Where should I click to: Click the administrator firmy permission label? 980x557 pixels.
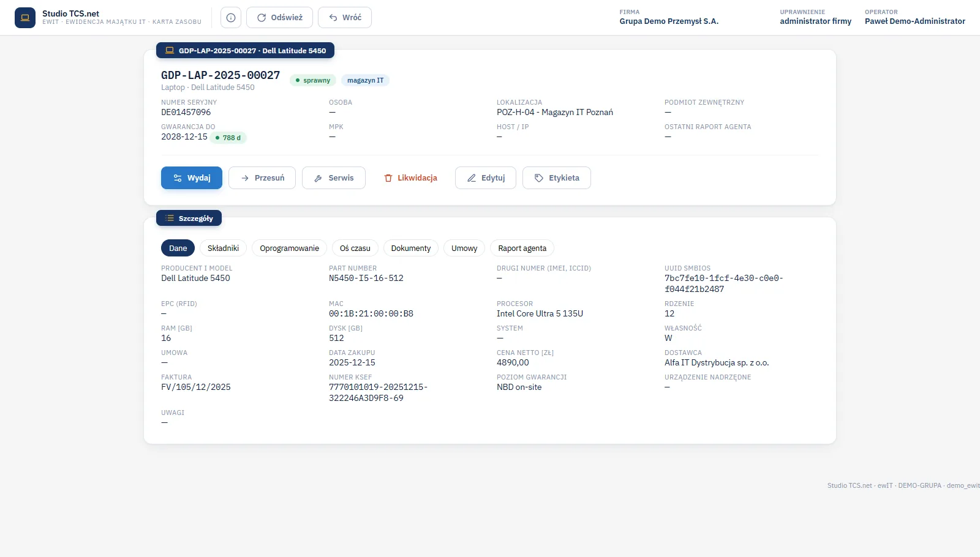click(x=816, y=21)
